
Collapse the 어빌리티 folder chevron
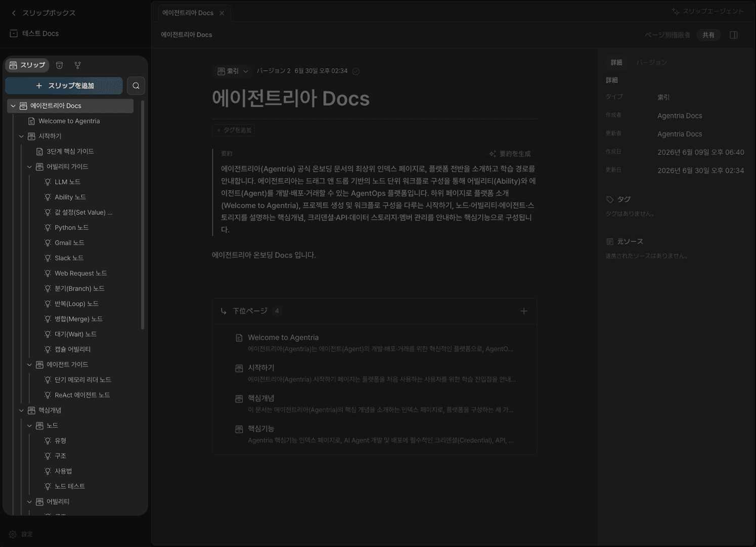pyautogui.click(x=29, y=502)
